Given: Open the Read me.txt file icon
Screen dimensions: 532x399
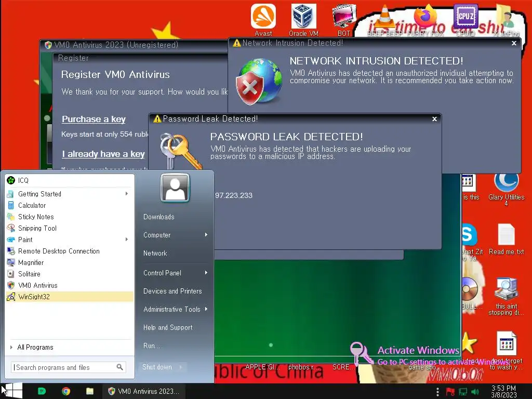Looking at the screenshot, I should point(506,235).
